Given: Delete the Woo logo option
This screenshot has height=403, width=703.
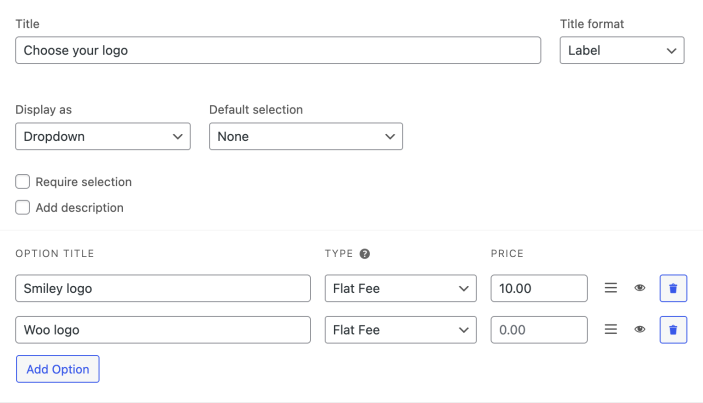Looking at the screenshot, I should [x=673, y=330].
